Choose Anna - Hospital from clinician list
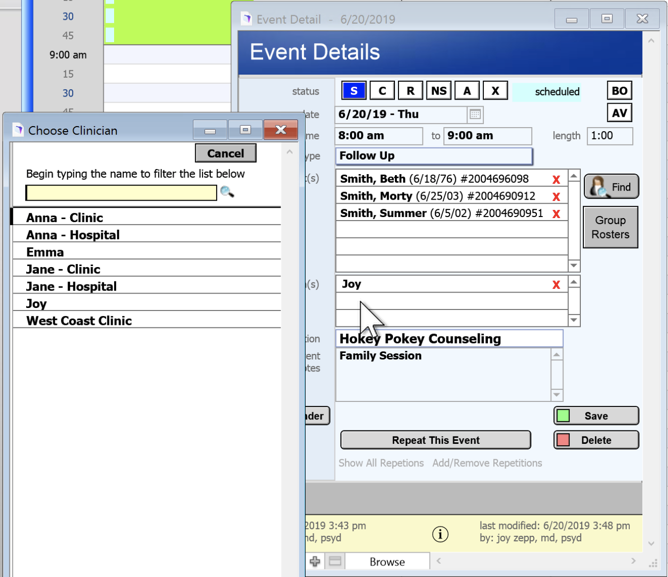This screenshot has width=668, height=577. point(73,235)
